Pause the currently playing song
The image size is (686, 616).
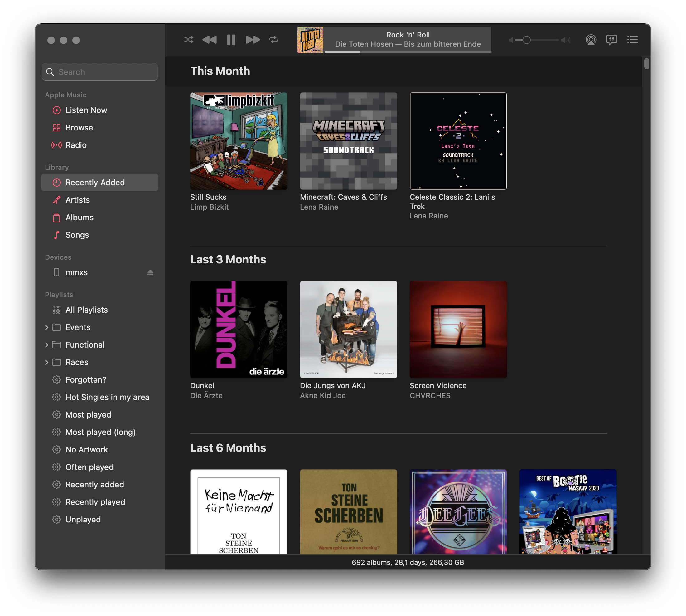[x=231, y=40]
